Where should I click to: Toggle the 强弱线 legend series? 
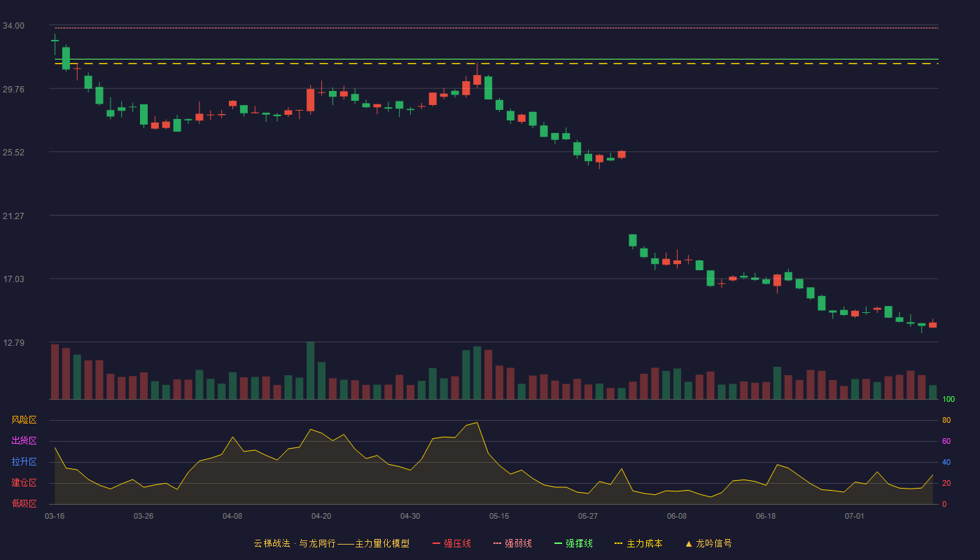click(x=512, y=543)
